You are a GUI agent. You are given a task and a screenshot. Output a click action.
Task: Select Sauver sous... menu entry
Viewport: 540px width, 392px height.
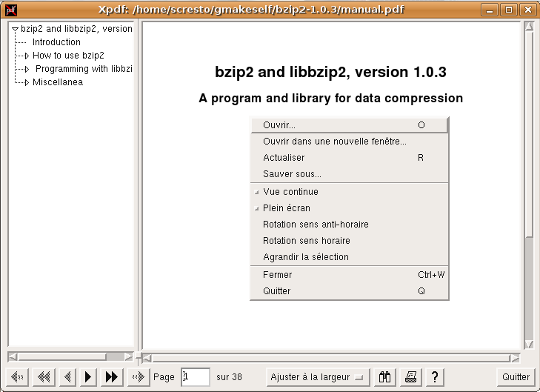pyautogui.click(x=349, y=174)
